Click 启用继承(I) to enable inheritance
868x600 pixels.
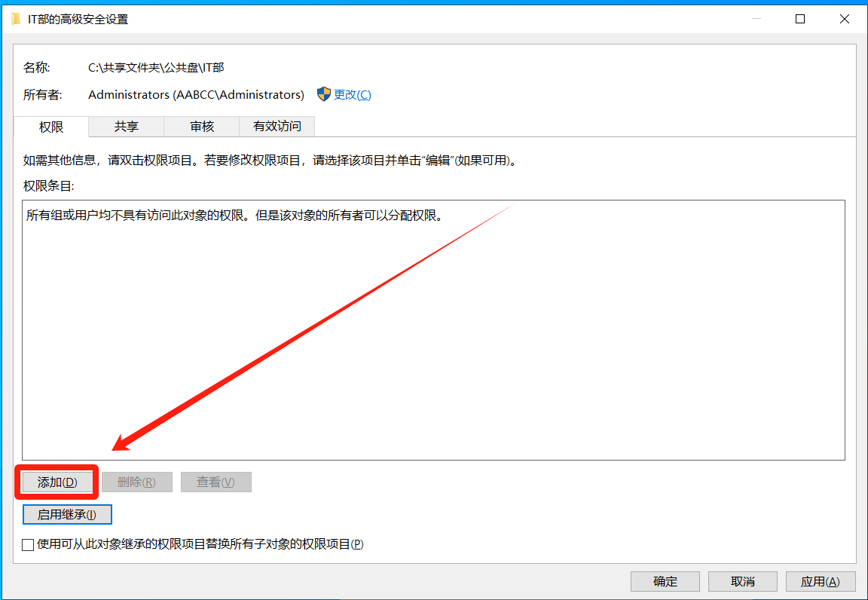click(x=67, y=515)
